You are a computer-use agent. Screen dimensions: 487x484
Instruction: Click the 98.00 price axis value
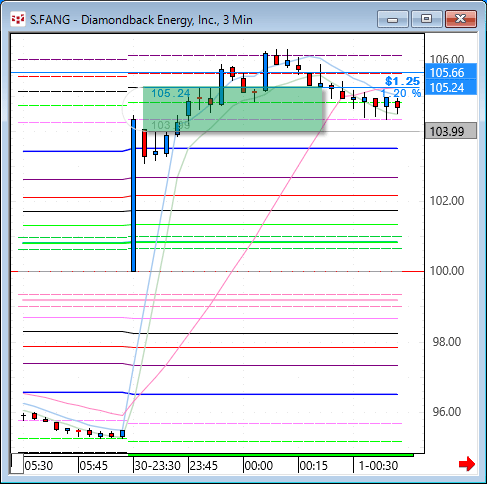point(447,342)
